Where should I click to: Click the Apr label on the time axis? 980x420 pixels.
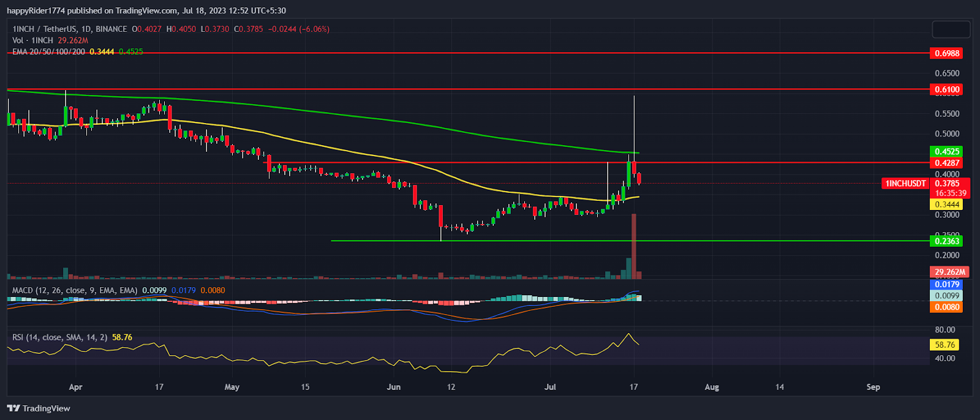click(76, 387)
